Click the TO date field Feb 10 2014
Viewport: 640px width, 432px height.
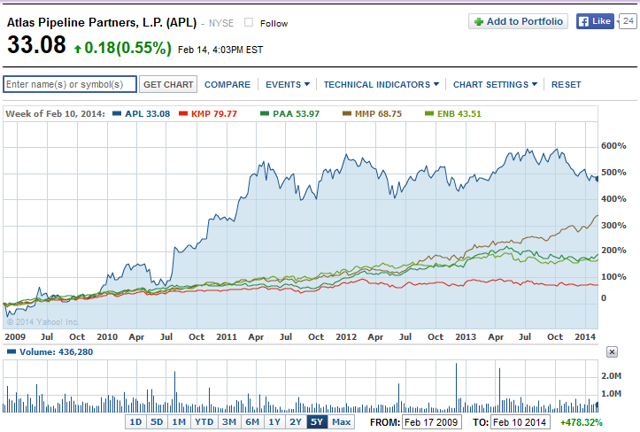coord(520,422)
